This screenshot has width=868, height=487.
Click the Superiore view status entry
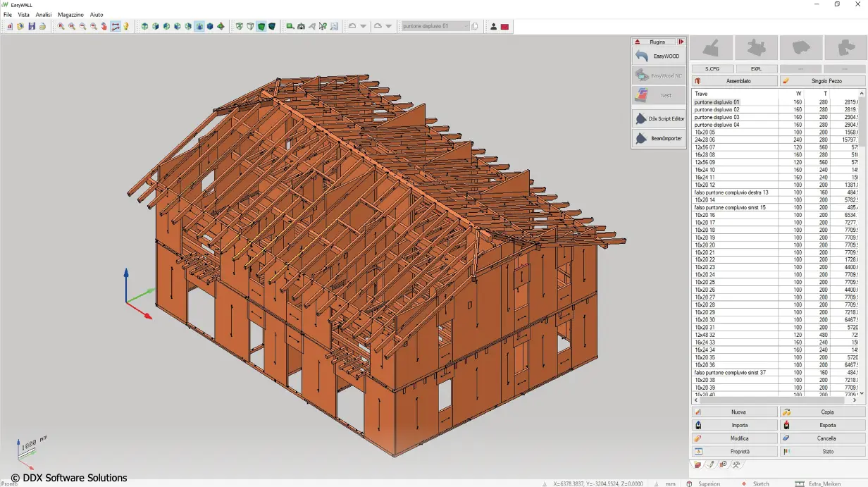tap(709, 483)
